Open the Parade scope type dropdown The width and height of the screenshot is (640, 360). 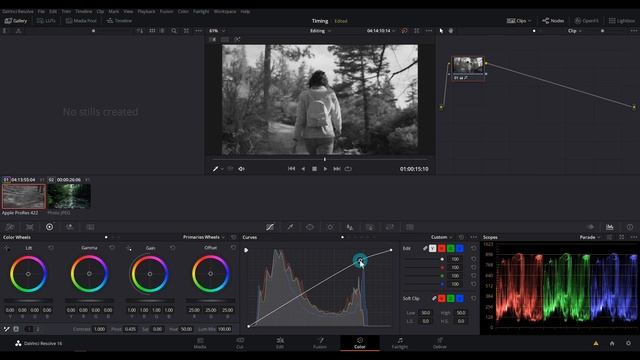point(590,237)
